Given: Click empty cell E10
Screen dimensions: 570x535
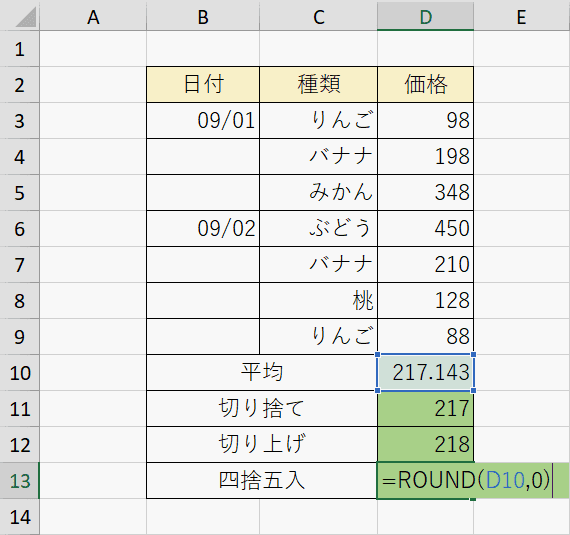Looking at the screenshot, I should point(522,373).
